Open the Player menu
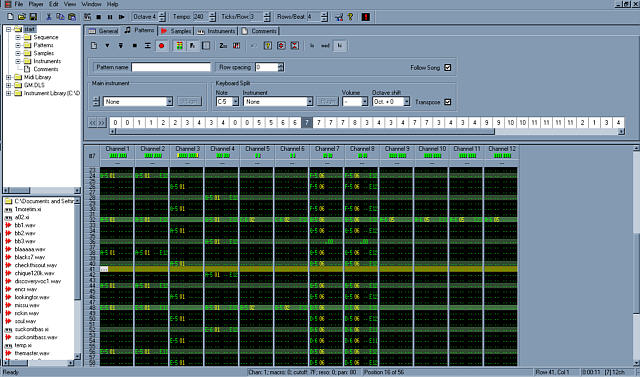Viewport: 640px width, 377px height. 36,4
